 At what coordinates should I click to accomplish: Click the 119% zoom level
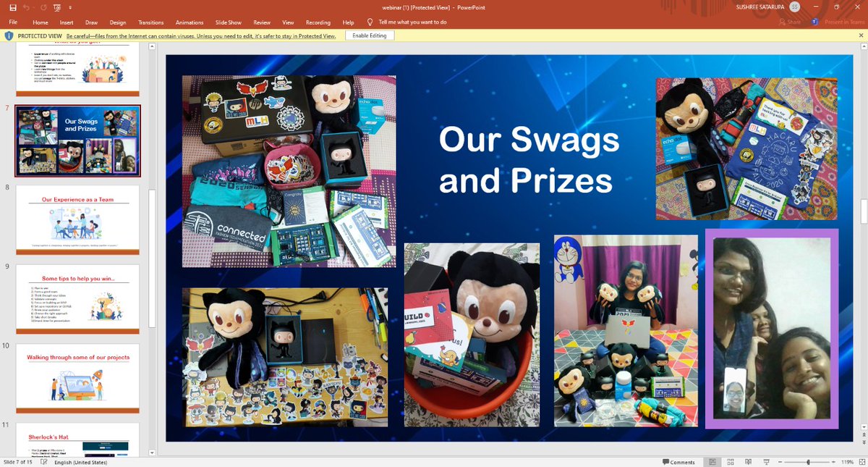[x=848, y=462]
